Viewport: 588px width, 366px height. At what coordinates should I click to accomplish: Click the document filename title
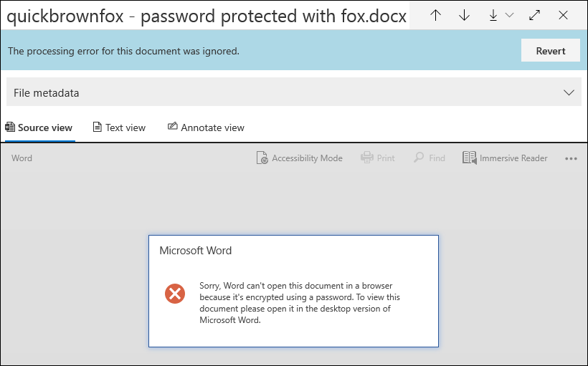[x=207, y=16]
